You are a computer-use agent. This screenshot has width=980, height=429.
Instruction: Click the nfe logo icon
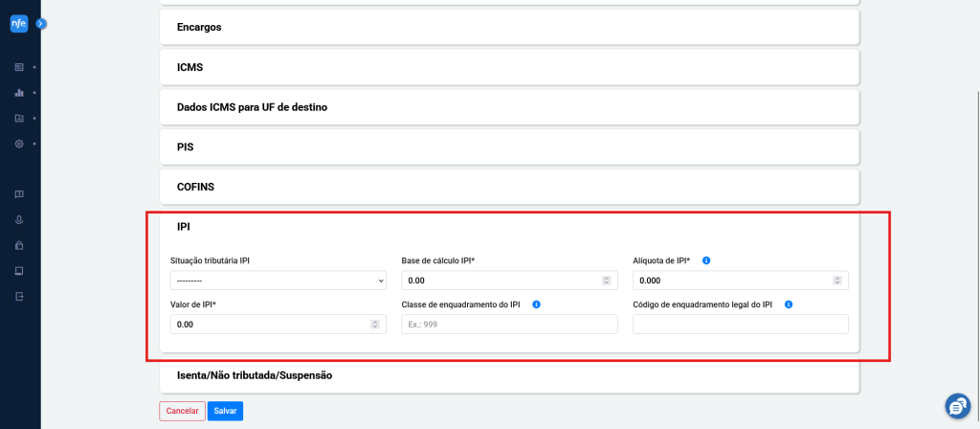pos(19,23)
